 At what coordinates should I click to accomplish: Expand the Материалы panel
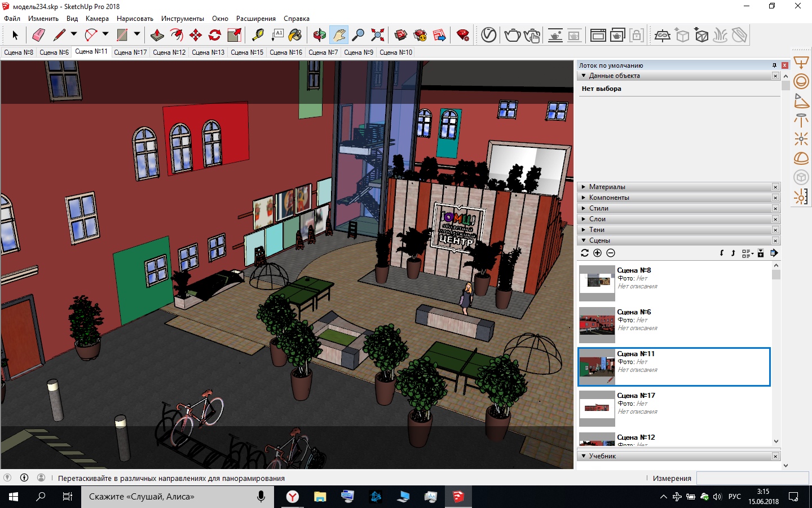[584, 187]
